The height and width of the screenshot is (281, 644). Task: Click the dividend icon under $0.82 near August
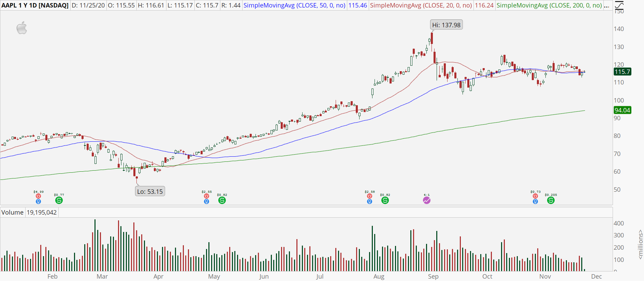385,200
